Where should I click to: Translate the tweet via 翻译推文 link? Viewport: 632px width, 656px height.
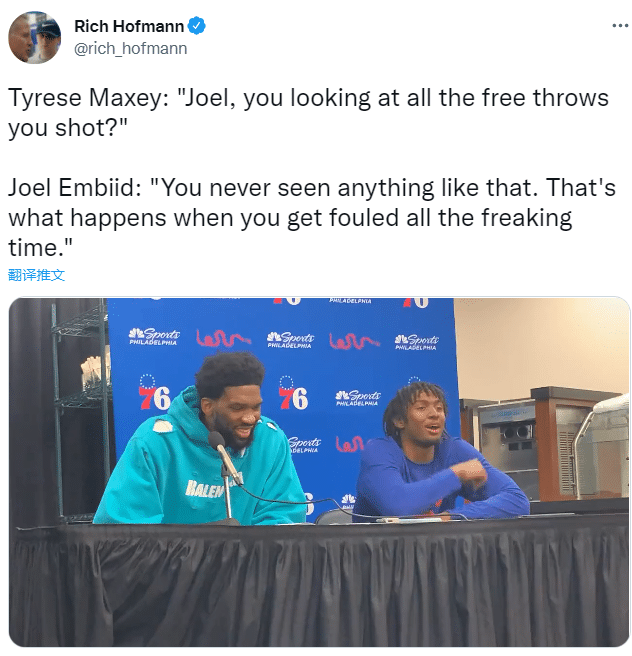pyautogui.click(x=36, y=275)
